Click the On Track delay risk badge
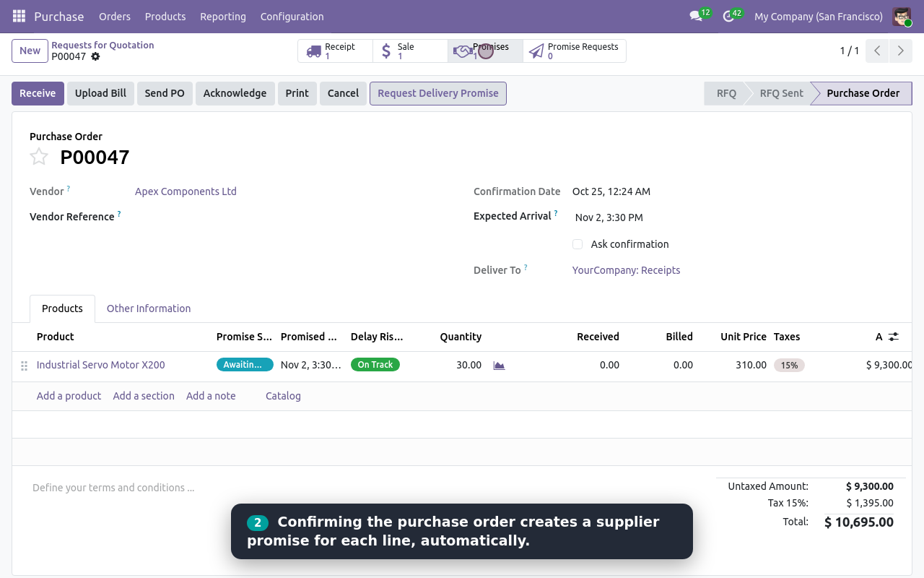Image resolution: width=924 pixels, height=578 pixels. point(375,365)
